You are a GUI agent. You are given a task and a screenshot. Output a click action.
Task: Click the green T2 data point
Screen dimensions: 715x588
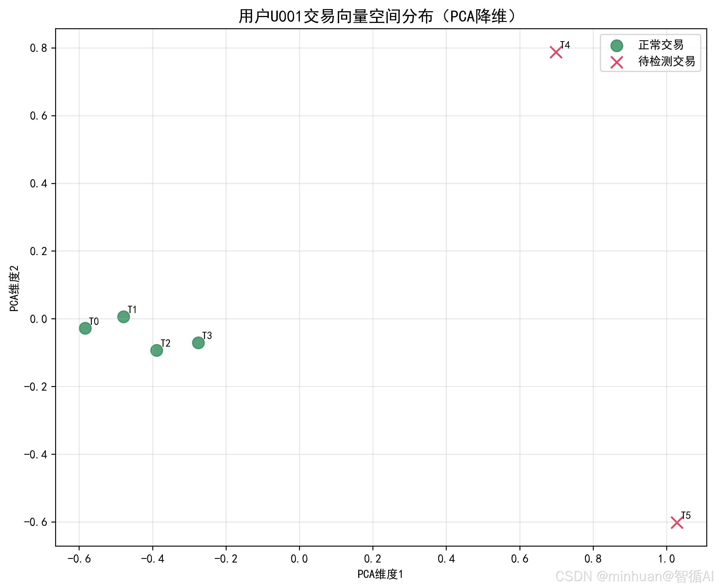click(x=156, y=350)
